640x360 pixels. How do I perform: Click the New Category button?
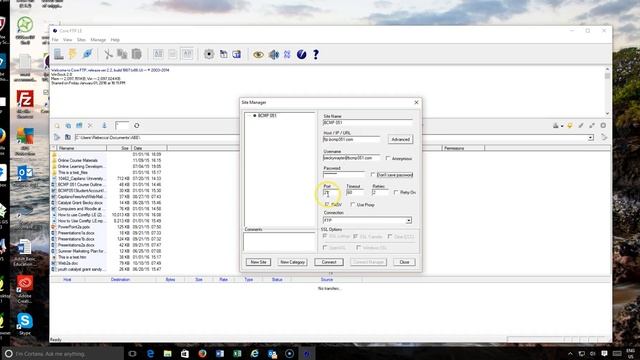point(292,262)
